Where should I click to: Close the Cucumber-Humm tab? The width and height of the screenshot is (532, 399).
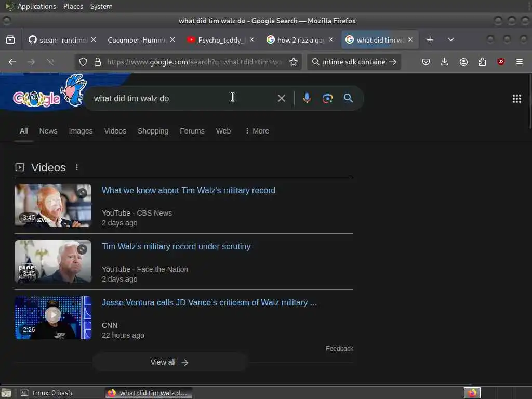click(172, 39)
